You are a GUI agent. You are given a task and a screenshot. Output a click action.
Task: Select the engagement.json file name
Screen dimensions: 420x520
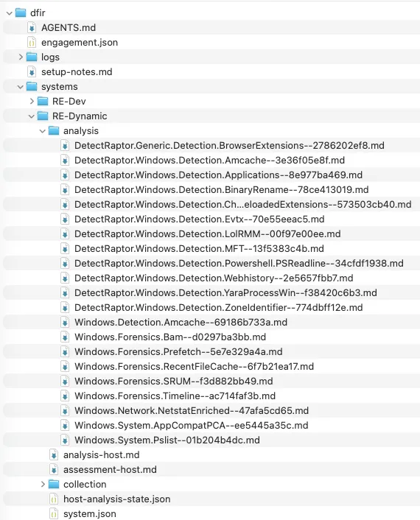80,43
